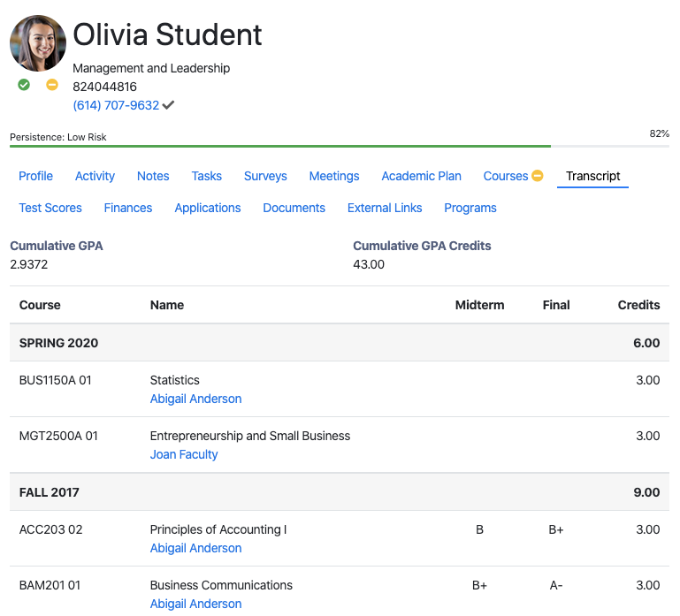Open the Profile tab
Viewport: 680px width, 616px height.
tap(35, 176)
